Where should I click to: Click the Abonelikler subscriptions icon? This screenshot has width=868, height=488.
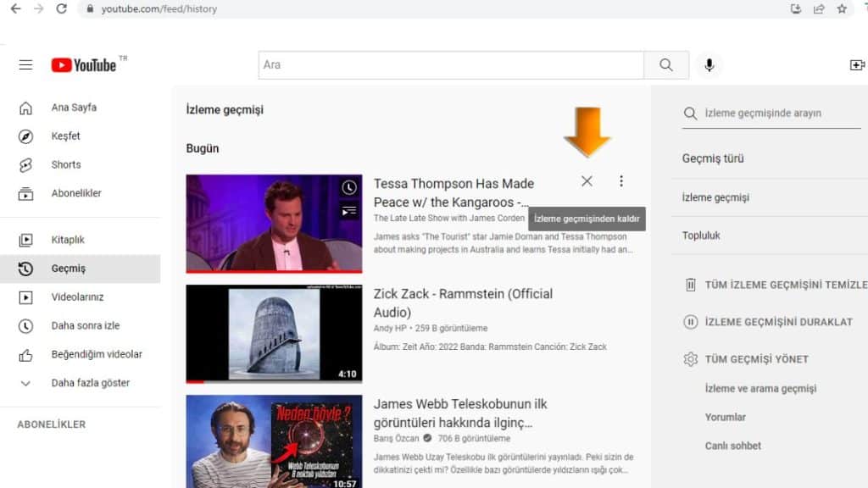(25, 194)
